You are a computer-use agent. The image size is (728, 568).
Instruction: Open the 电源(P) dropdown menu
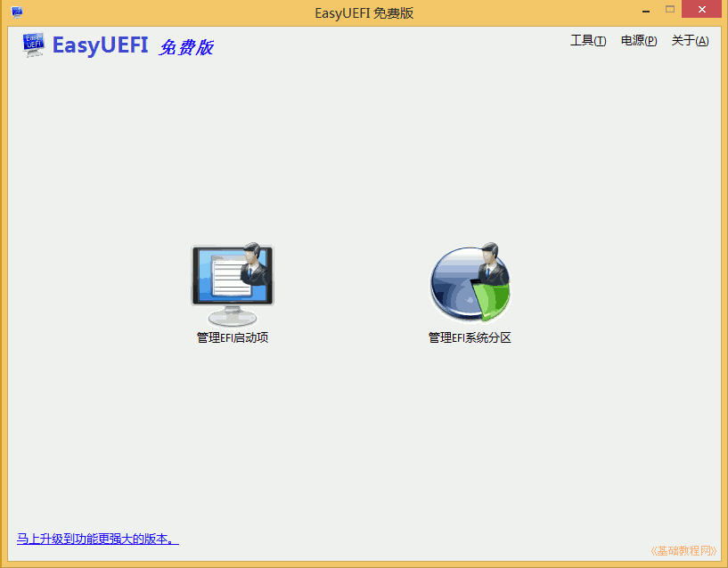click(638, 40)
